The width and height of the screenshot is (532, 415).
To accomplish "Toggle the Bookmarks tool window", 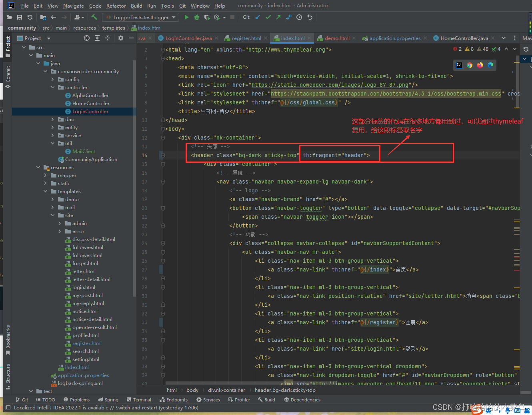I will (8, 340).
